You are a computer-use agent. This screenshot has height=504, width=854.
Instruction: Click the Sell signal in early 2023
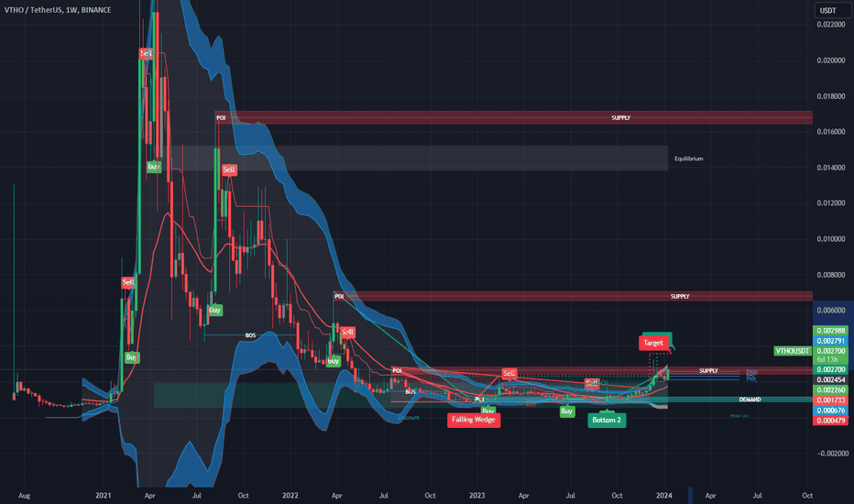click(509, 373)
